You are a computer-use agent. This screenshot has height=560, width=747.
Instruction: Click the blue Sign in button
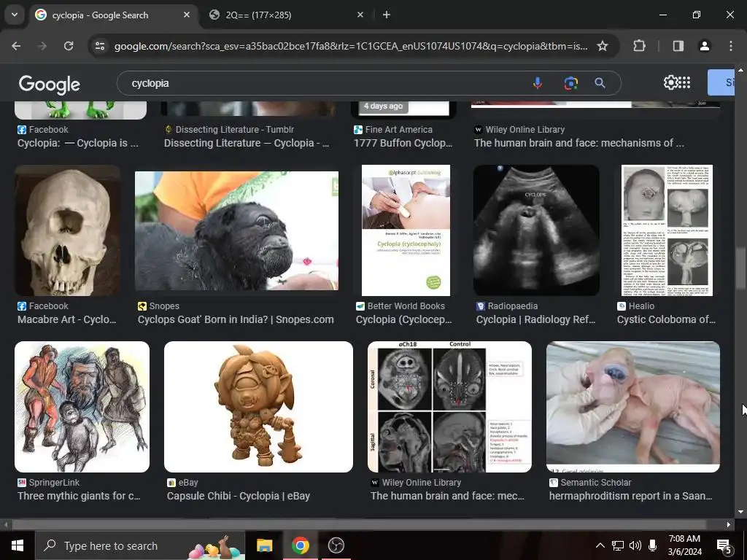(721, 82)
